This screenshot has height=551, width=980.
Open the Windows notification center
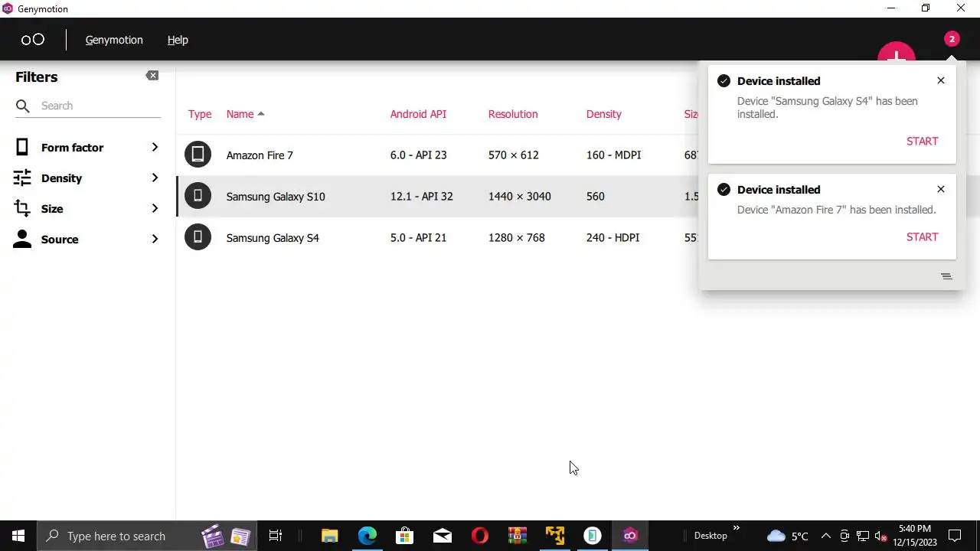click(x=955, y=536)
